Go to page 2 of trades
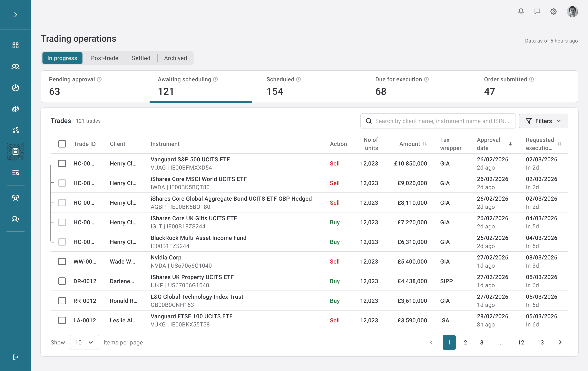 point(465,342)
